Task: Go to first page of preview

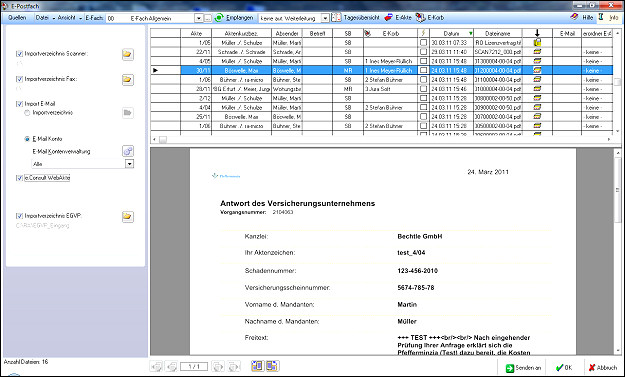Action: tap(157, 366)
